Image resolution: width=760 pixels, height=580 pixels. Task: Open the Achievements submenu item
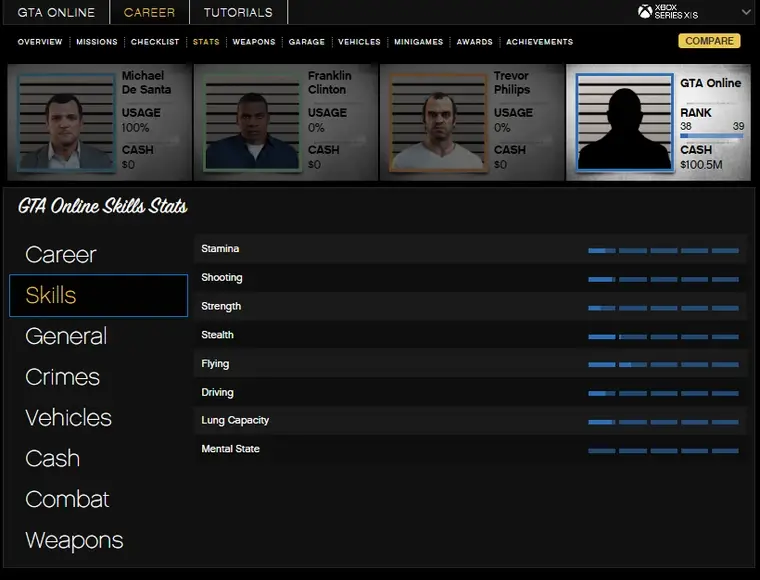pyautogui.click(x=539, y=42)
